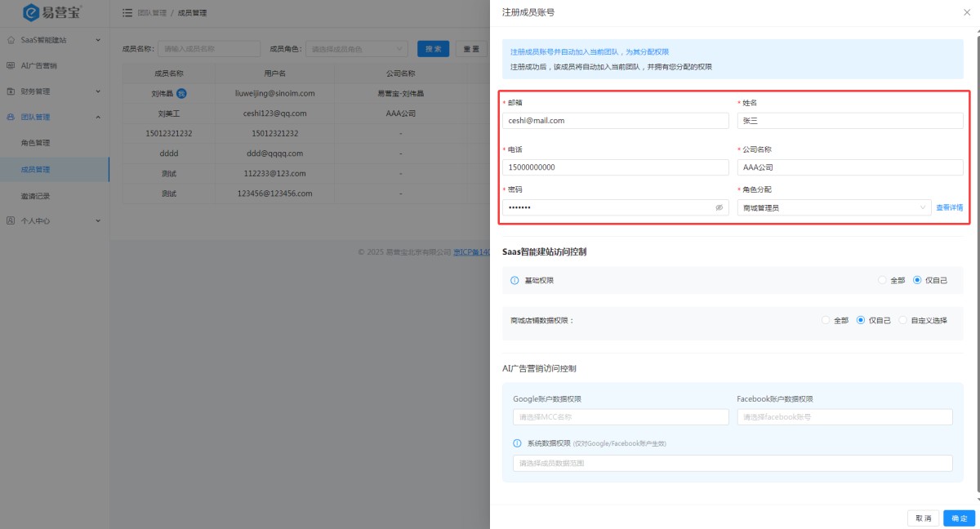Select 自定义选择 for 商城店铺数据权限
Screen dimensions: 980x529
click(902, 320)
